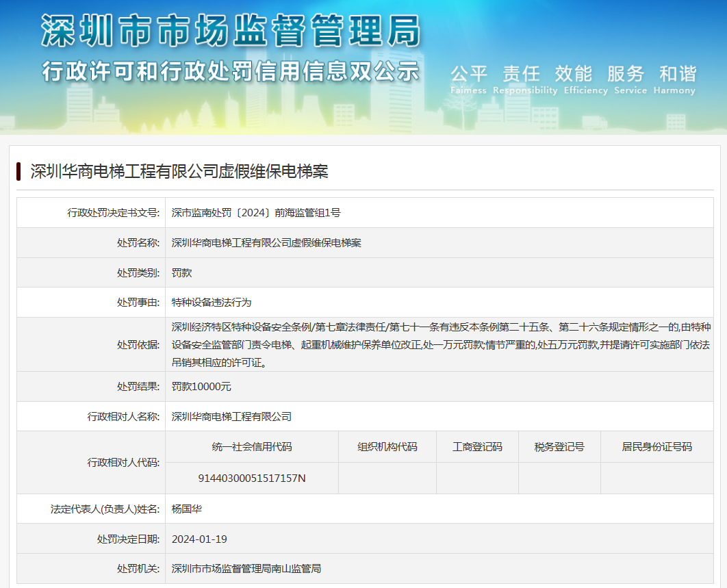Click the 处罚类别 value 罚款

click(x=181, y=272)
